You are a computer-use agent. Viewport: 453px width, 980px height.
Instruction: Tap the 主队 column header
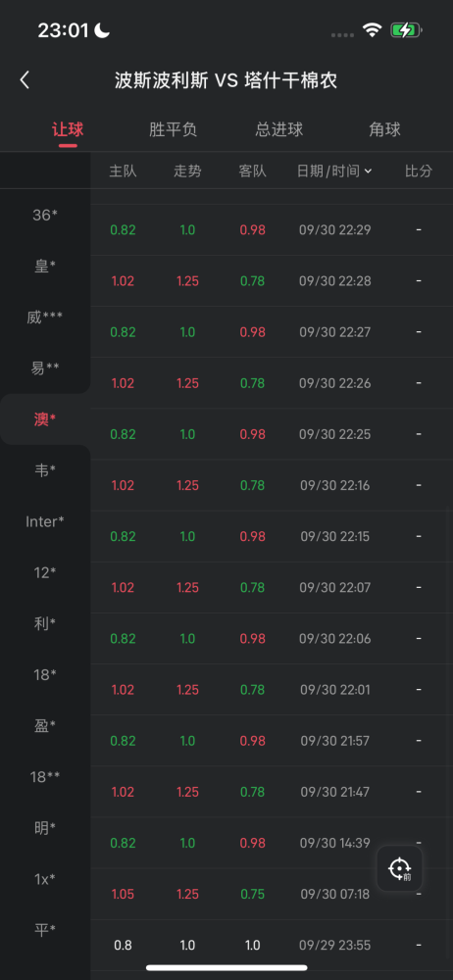click(x=123, y=171)
